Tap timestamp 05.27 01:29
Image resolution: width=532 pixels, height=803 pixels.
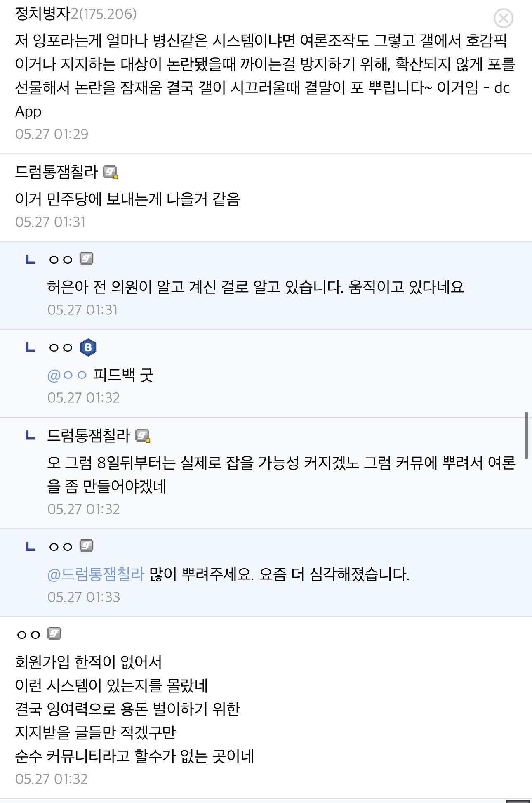(x=52, y=134)
